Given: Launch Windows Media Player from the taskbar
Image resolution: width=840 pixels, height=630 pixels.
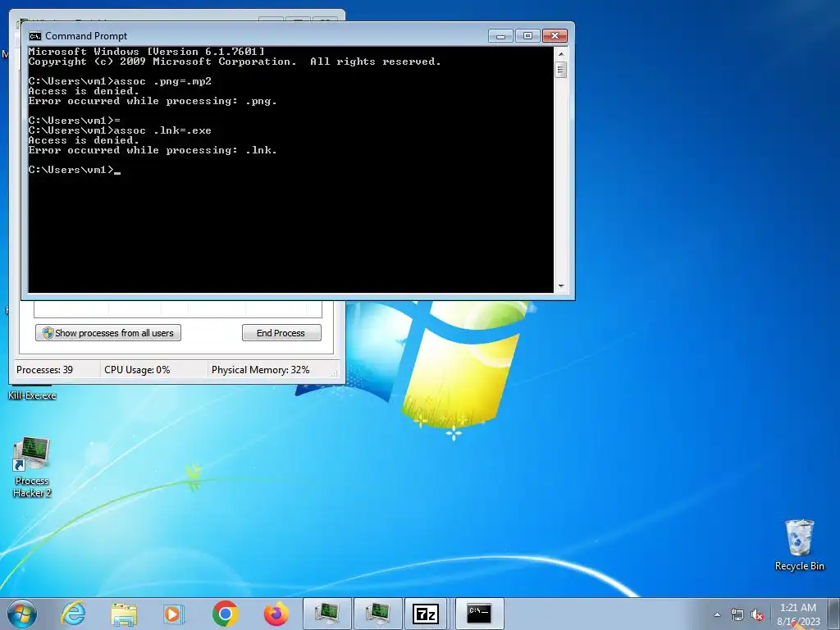Looking at the screenshot, I should tap(174, 614).
